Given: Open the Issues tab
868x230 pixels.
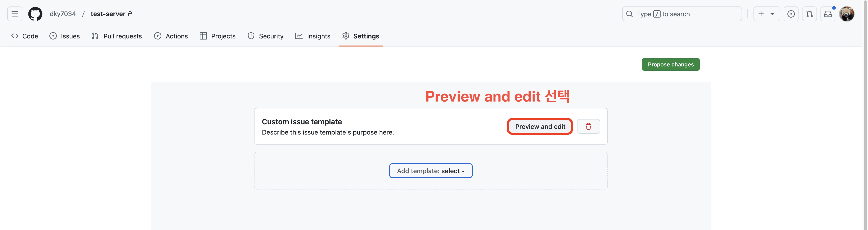Looking at the screenshot, I should pos(65,36).
